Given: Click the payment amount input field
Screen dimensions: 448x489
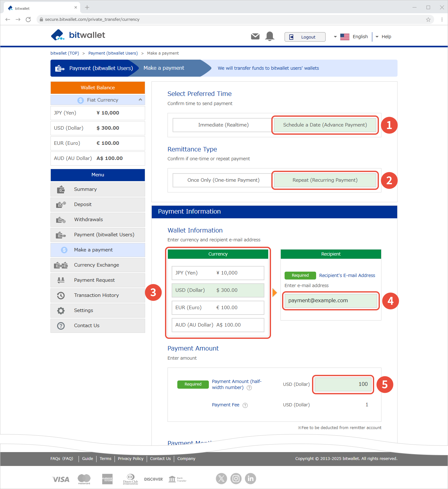Looking at the screenshot, I should tap(343, 384).
